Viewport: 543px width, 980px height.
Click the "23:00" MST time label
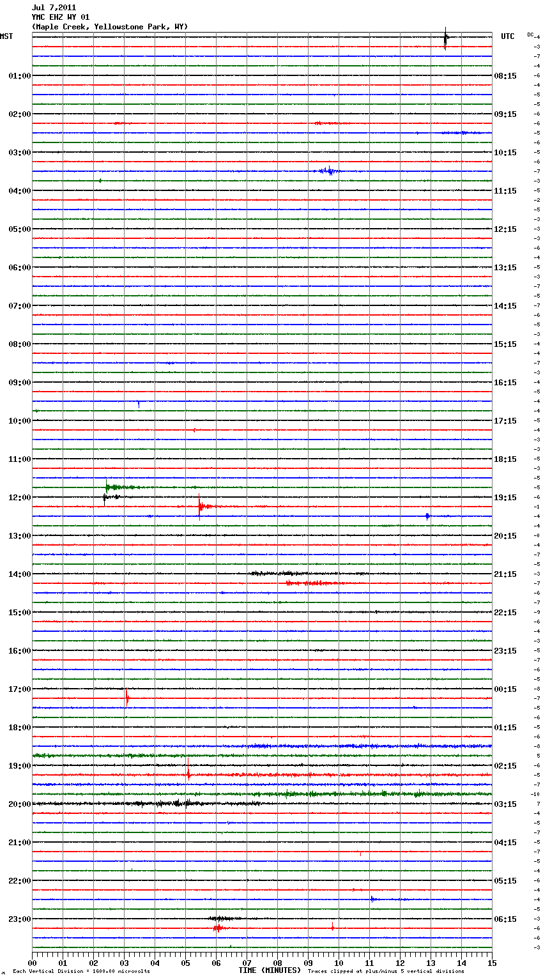20,919
